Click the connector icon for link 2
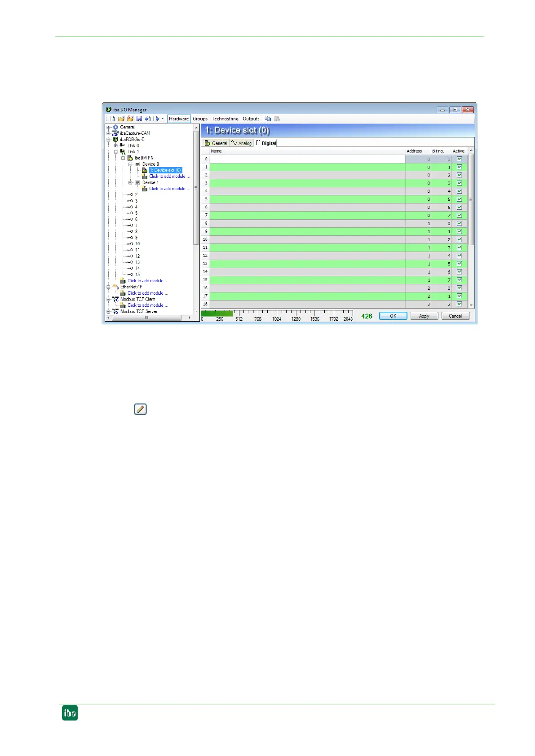535x756 pixels. pos(130,195)
